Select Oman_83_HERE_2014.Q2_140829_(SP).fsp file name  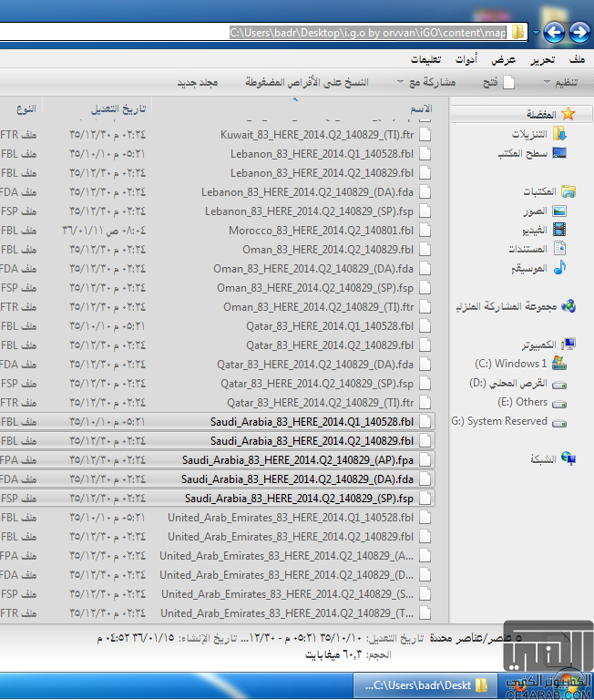[315, 288]
